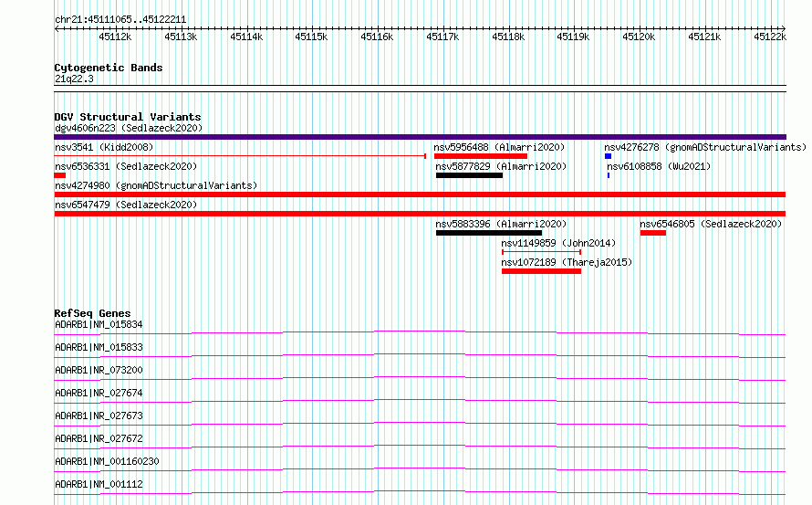812x505 pixels.
Task: Click the RefSeq Genes track title
Action: 92,313
